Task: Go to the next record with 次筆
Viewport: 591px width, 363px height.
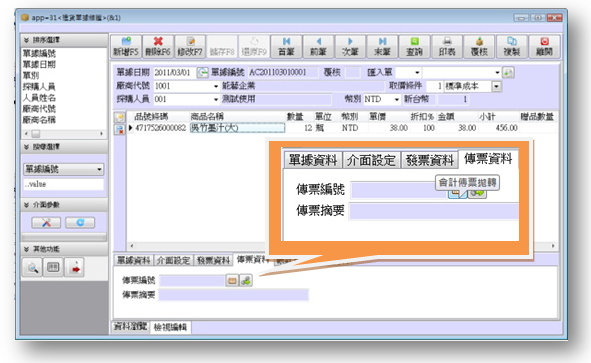Action: coord(350,47)
